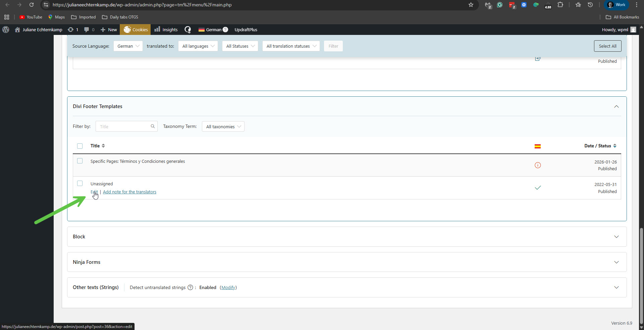Click the browser address bar URL
This screenshot has width=644, height=330.
pyautogui.click(x=142, y=5)
